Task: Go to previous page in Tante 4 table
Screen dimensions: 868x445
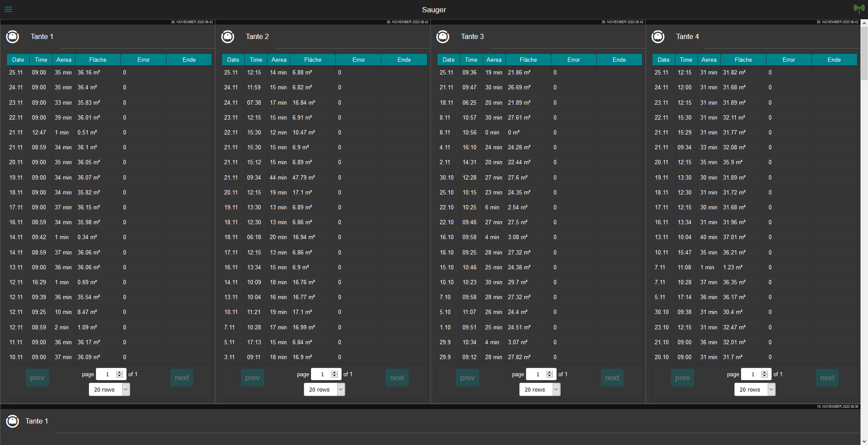Action: point(682,378)
